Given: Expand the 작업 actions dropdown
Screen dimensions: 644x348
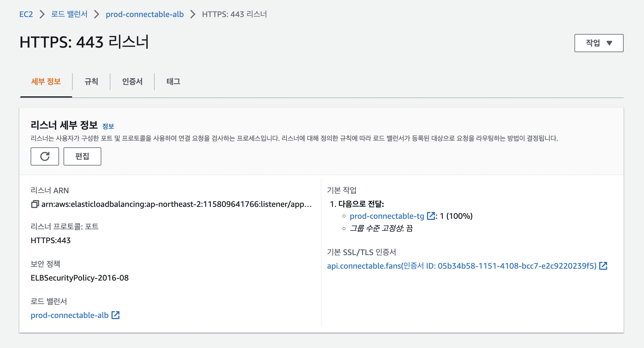Looking at the screenshot, I should tap(599, 43).
